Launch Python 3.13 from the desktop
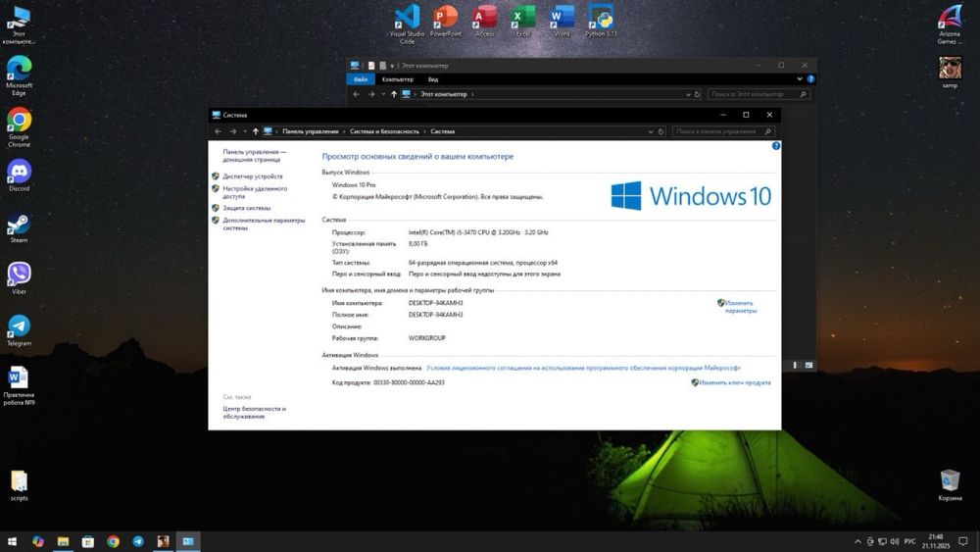980x552 pixels. point(601,21)
